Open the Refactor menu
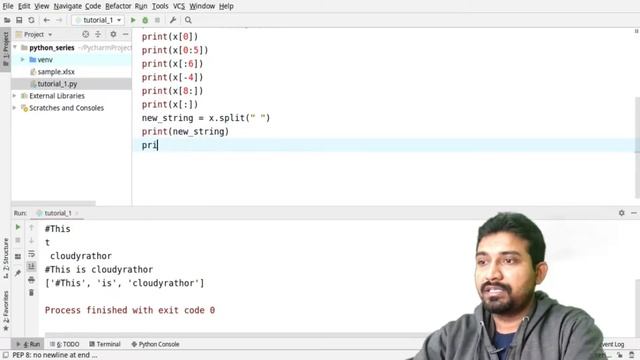 pos(118,6)
